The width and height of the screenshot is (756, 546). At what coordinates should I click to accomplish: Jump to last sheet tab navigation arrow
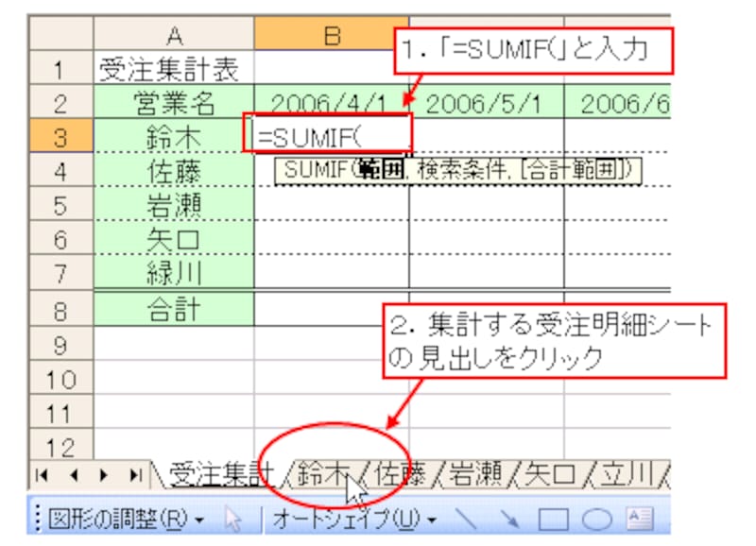click(135, 476)
